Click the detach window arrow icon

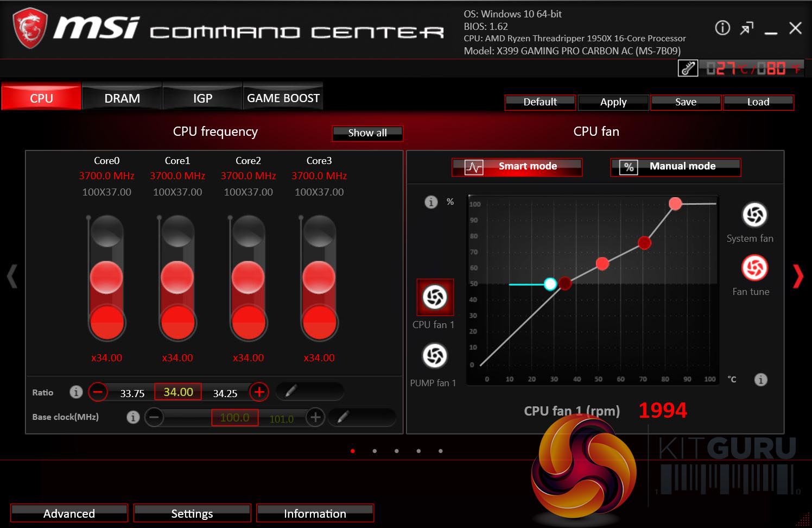pyautogui.click(x=747, y=28)
